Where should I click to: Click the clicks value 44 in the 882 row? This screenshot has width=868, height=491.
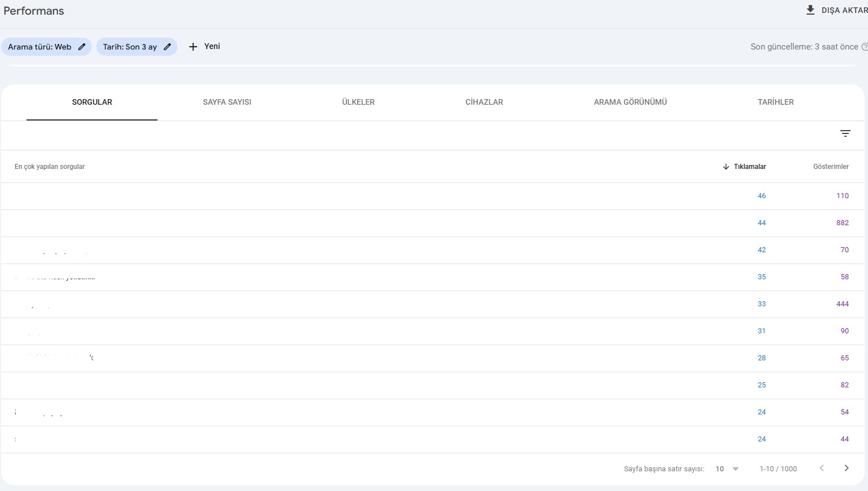(762, 223)
